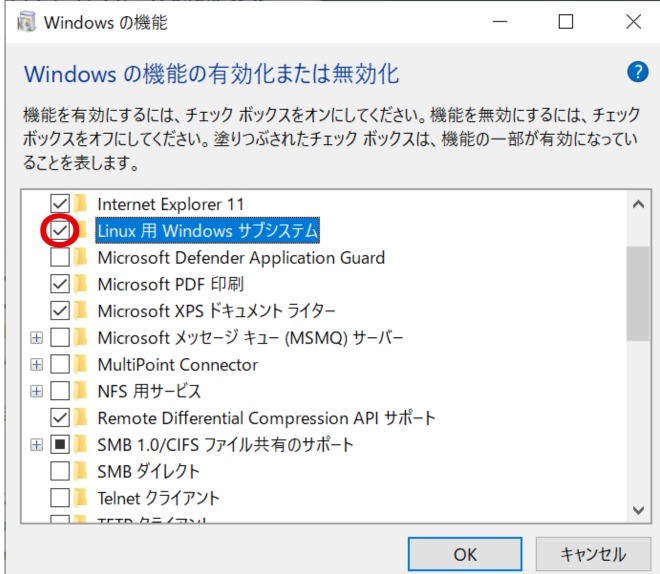Confirm changes with the OK button
The width and height of the screenshot is (660, 574).
point(465,554)
